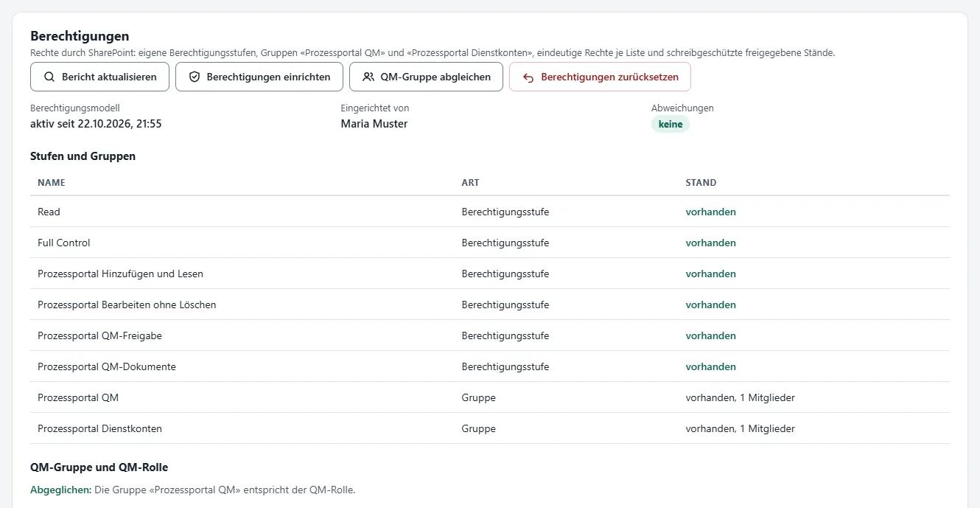980x508 pixels.
Task: Click the "Berechtigungsmodell" label
Action: click(74, 108)
